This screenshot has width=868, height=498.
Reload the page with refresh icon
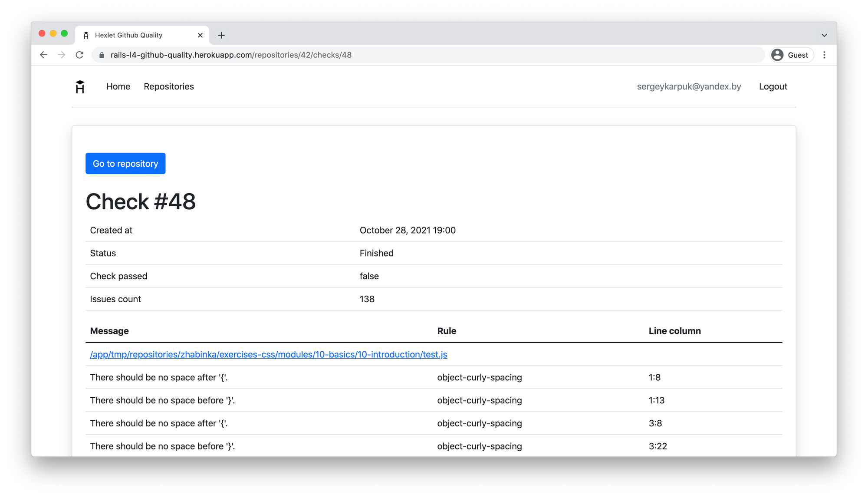click(x=79, y=55)
